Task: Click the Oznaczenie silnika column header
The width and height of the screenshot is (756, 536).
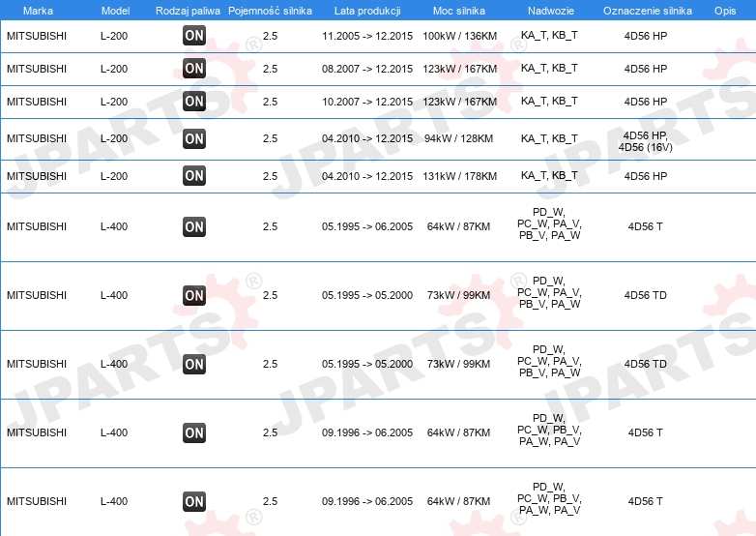Action: tap(648, 11)
